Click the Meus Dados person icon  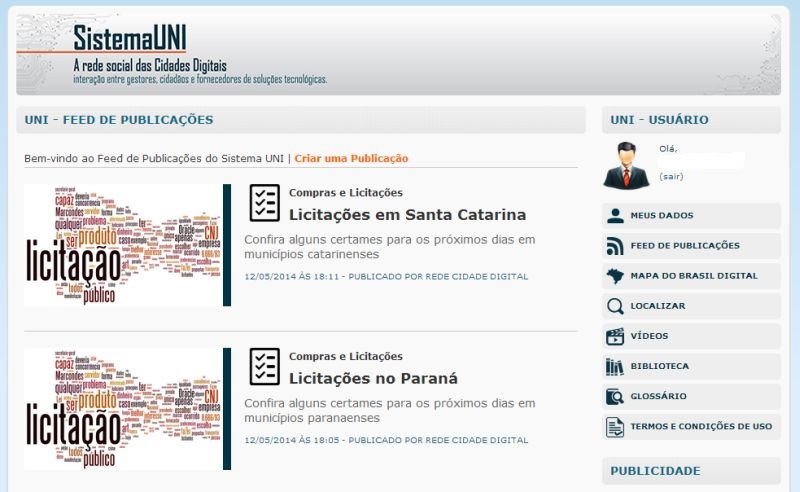click(615, 215)
